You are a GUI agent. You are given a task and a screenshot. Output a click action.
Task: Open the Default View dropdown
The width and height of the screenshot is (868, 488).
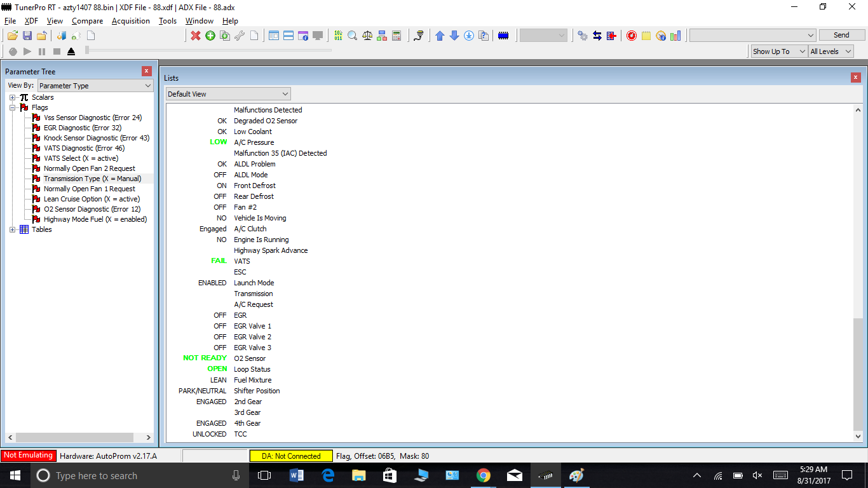tap(228, 94)
